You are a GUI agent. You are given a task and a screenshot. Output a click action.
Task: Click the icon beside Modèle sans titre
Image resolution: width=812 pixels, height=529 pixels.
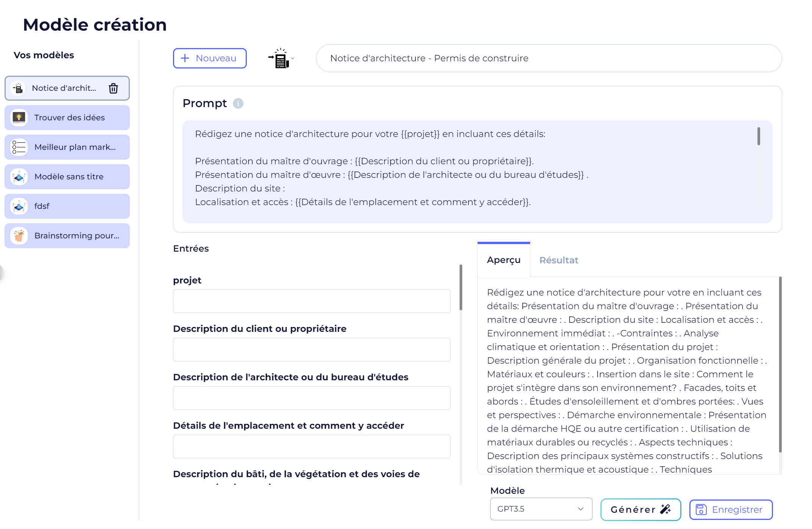coord(19,177)
